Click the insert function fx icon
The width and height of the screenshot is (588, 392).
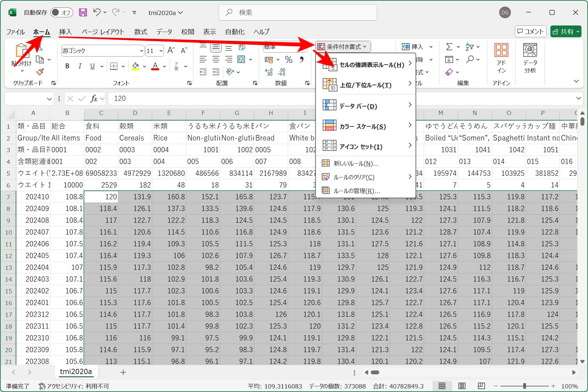tap(94, 98)
